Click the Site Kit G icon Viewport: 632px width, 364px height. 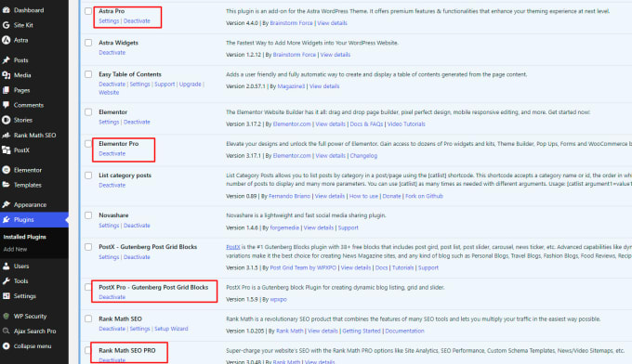tap(7, 25)
